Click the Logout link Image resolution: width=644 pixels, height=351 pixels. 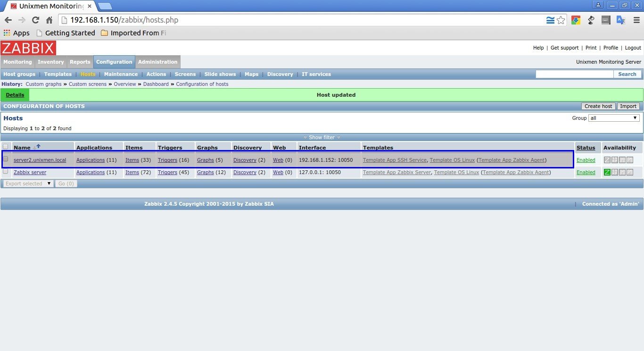[633, 48]
